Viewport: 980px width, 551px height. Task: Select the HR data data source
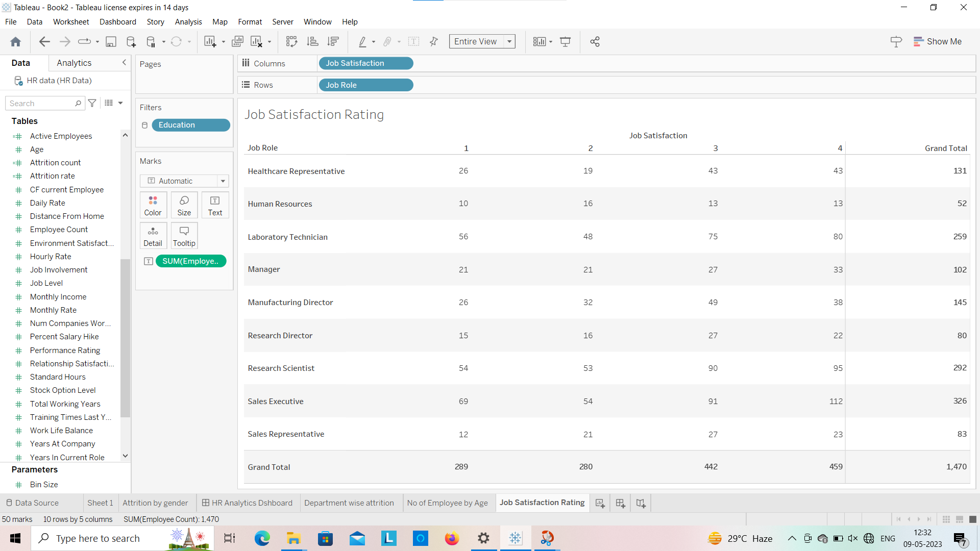coord(59,81)
